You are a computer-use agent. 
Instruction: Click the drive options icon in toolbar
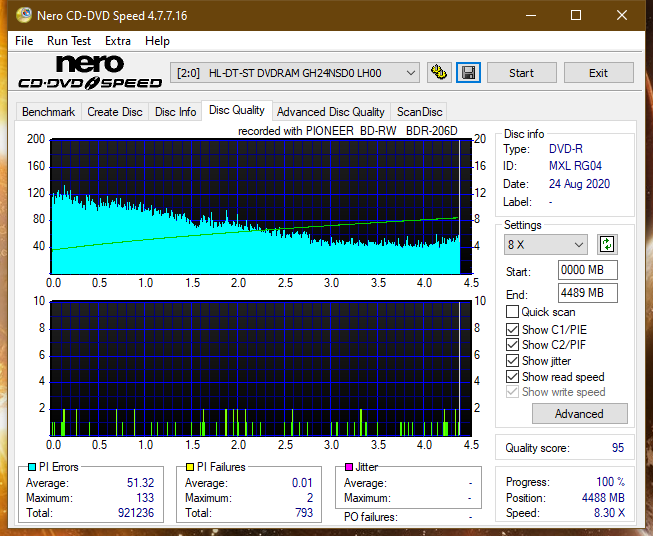[x=439, y=73]
